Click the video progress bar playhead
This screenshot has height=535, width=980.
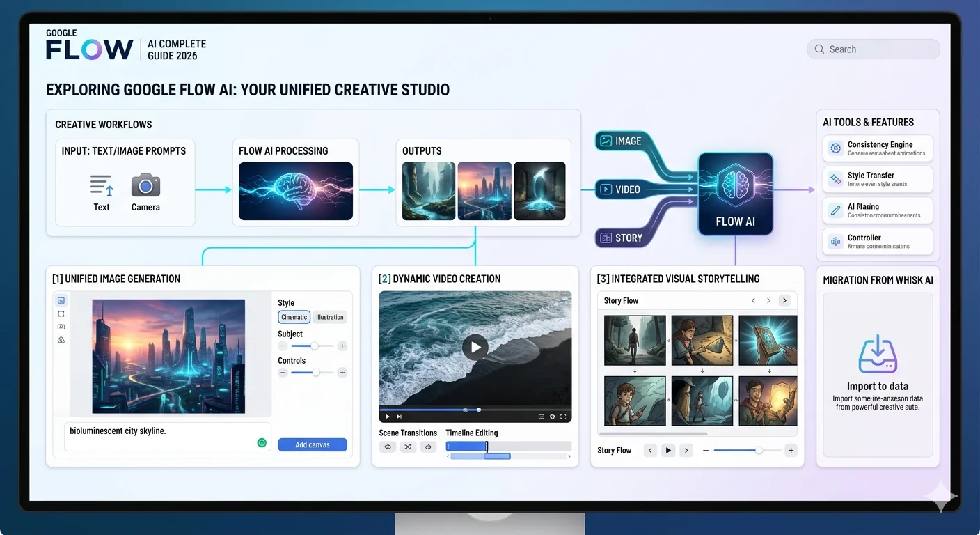(479, 410)
